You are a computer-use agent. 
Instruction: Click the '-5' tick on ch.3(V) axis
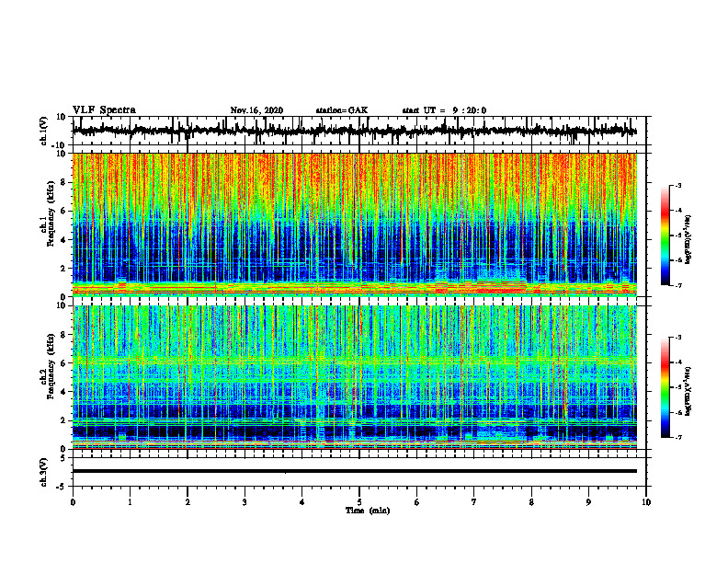63,487
